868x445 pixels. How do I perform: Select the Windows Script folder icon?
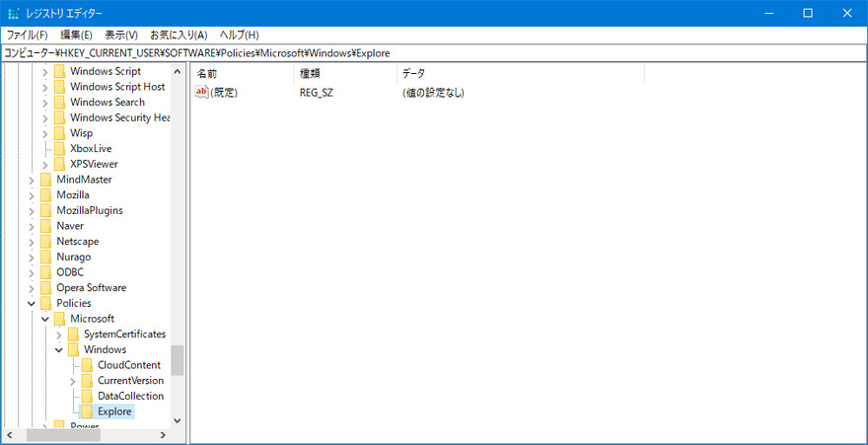tap(60, 71)
